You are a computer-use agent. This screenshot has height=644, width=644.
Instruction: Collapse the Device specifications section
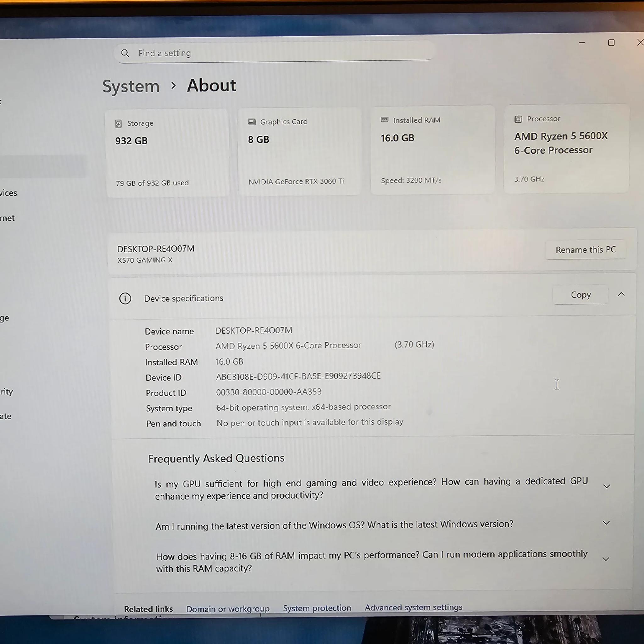click(621, 294)
